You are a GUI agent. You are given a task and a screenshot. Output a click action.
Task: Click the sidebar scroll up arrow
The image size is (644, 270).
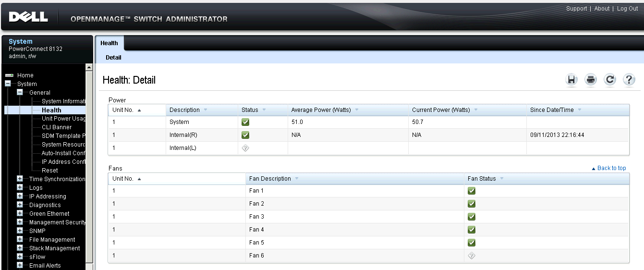[x=89, y=68]
